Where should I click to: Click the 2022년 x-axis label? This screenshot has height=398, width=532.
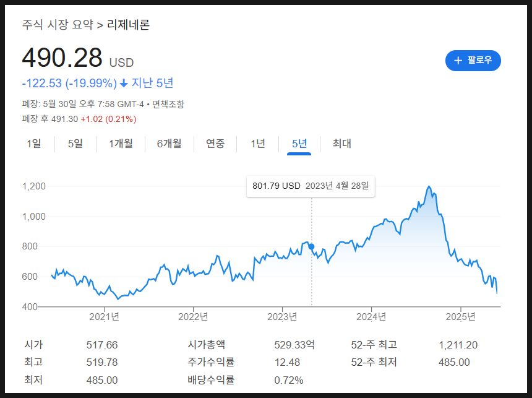pyautogui.click(x=193, y=316)
